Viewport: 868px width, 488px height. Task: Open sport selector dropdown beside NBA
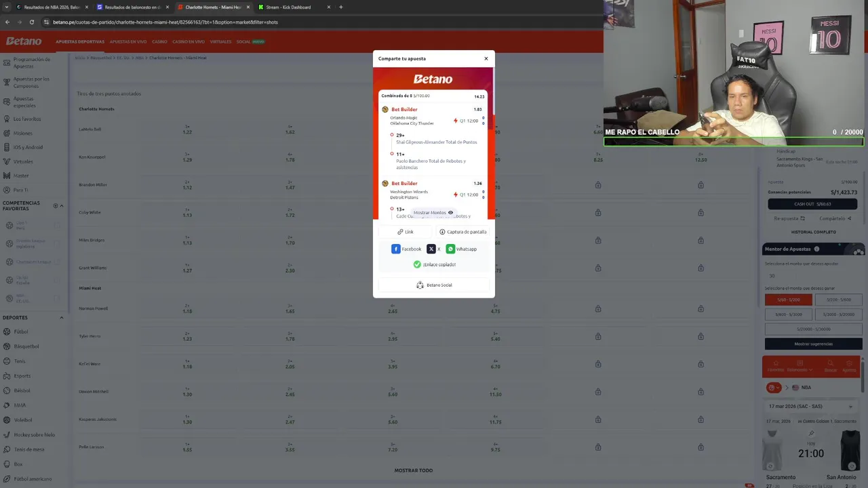[774, 388]
